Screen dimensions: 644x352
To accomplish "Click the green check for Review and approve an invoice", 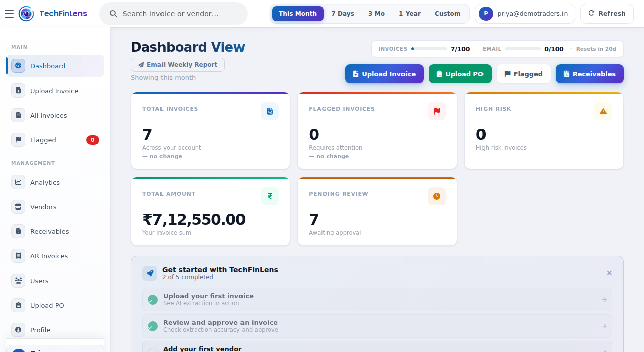I will pos(153,326).
